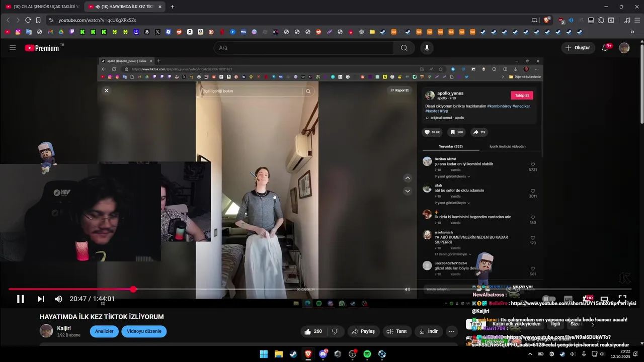Open the Amazon bookmark icon
Viewport: 644px width, 362px height.
200,32
